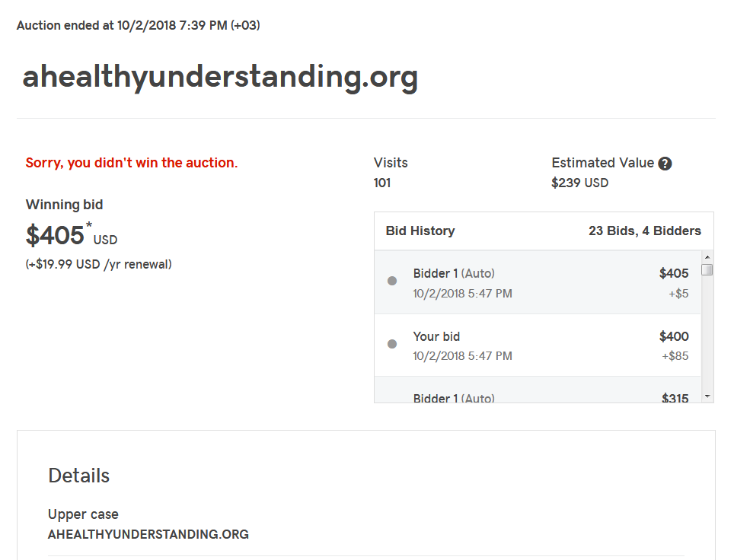The height and width of the screenshot is (560, 734).
Task: Select the Your bid $400 row
Action: coord(538,345)
